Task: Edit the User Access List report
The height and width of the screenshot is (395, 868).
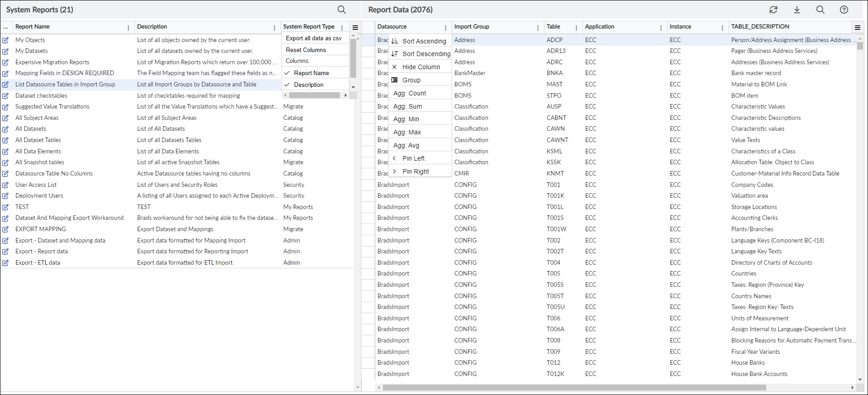Action: point(5,185)
